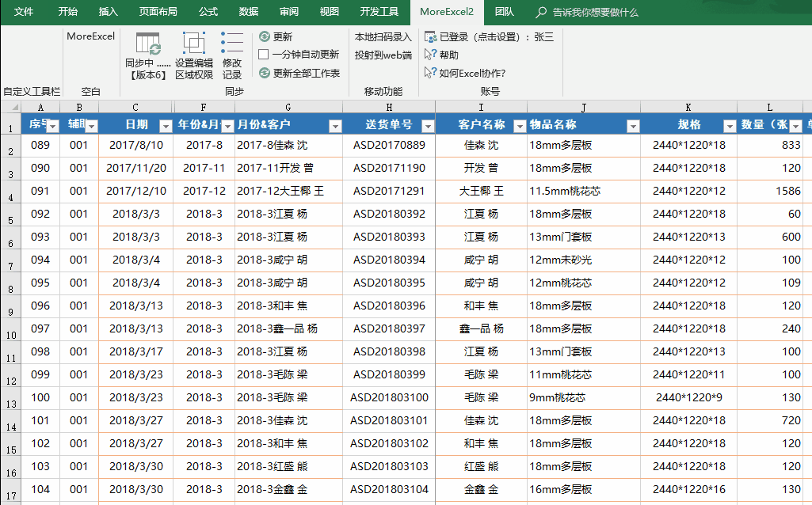Select cell 2017/11/20
Image resolution: width=812 pixels, height=505 pixels.
click(136, 168)
